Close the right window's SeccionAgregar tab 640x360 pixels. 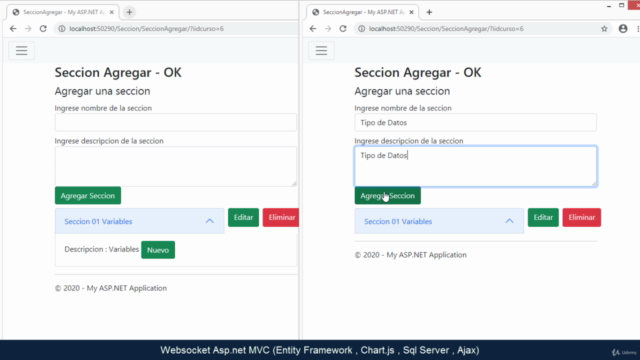click(x=411, y=12)
